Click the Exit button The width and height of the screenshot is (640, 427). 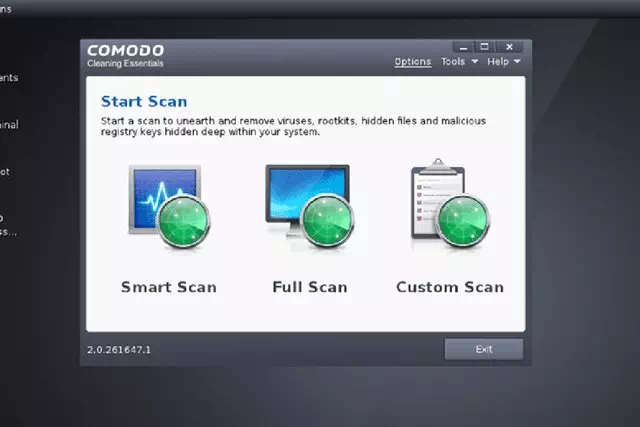pos(484,349)
